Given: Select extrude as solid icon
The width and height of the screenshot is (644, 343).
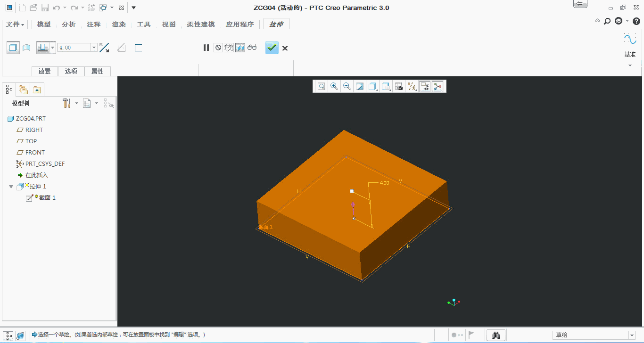Looking at the screenshot, I should (13, 48).
